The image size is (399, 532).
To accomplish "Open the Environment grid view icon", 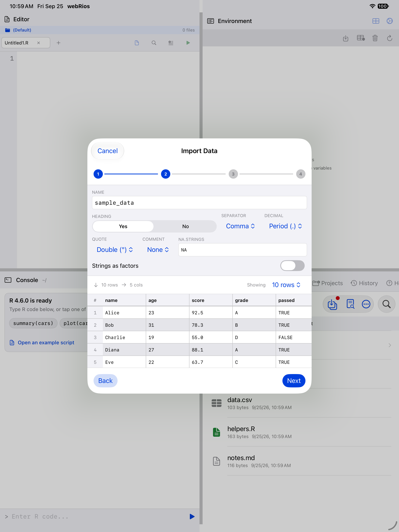I will 376,21.
